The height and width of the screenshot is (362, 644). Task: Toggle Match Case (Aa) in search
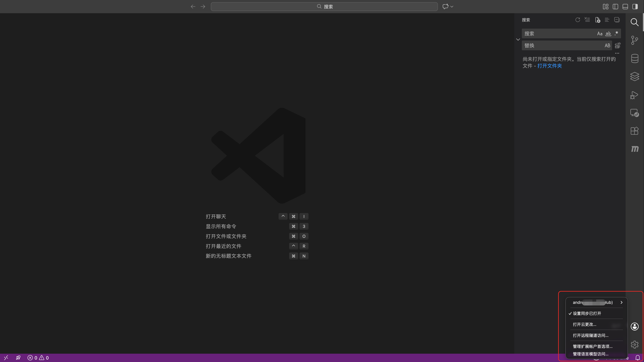point(600,33)
